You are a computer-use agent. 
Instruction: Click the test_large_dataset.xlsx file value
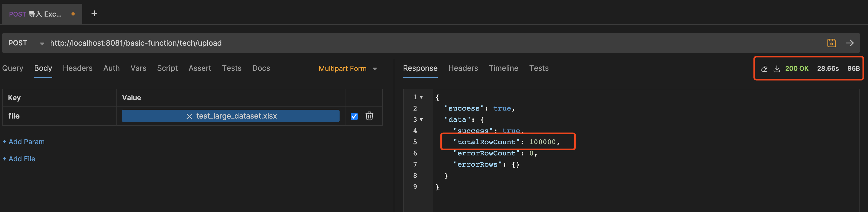coord(231,116)
